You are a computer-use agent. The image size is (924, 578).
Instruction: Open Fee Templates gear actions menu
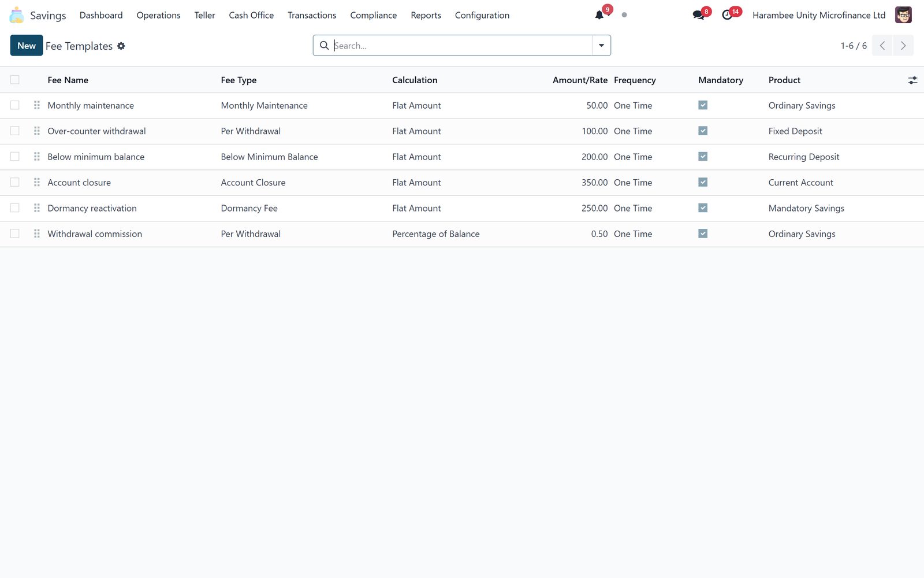[121, 46]
